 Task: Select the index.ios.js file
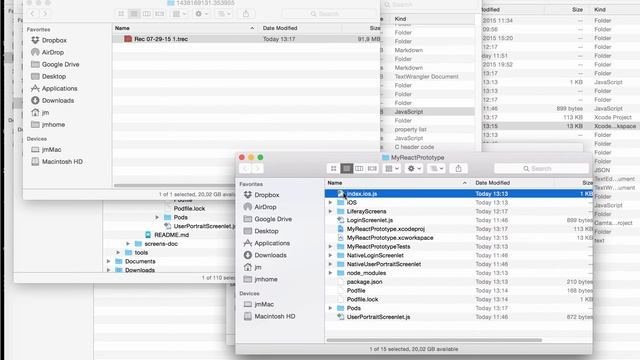click(x=459, y=194)
